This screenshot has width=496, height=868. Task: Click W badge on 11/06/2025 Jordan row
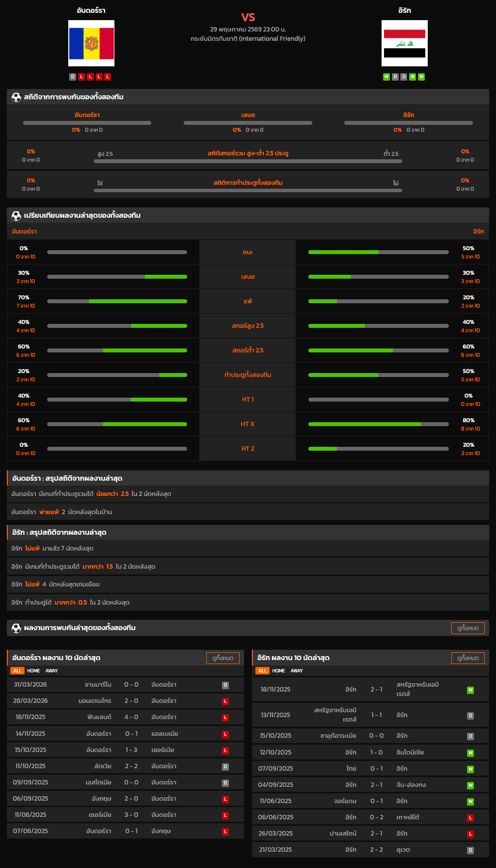point(470,802)
